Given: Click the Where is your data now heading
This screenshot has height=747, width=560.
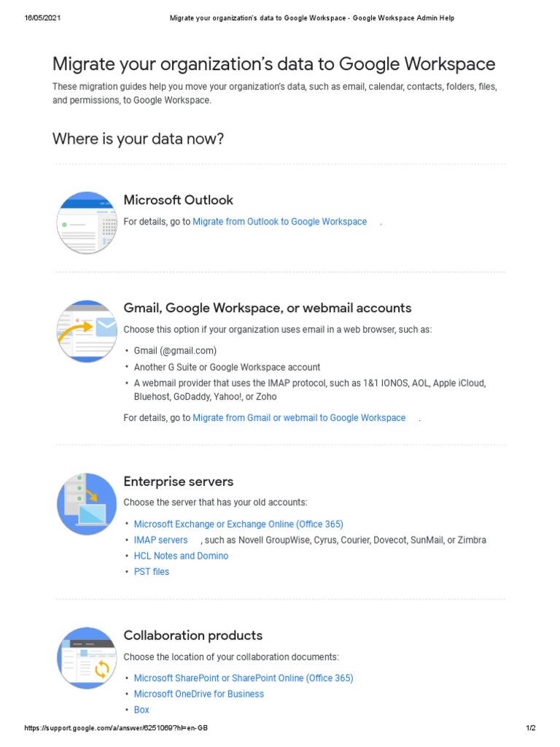Looking at the screenshot, I should click(x=138, y=139).
